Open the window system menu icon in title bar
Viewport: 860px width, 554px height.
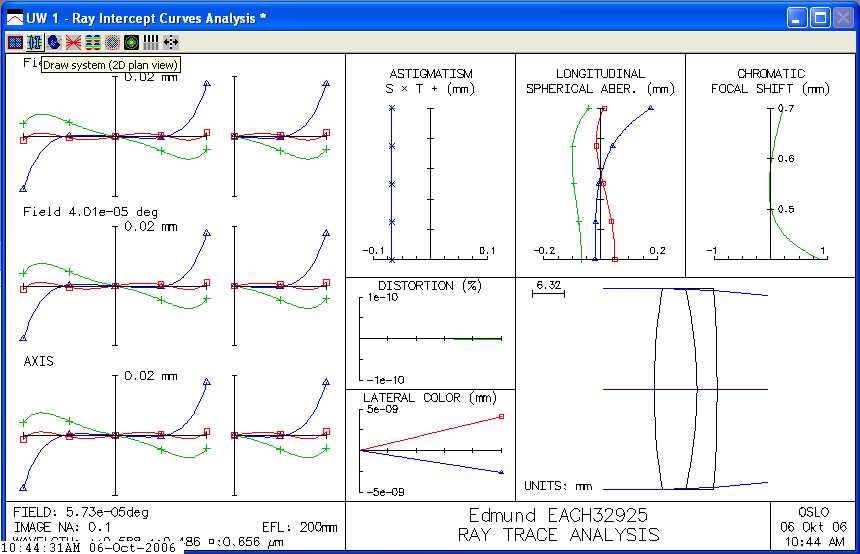(15, 17)
